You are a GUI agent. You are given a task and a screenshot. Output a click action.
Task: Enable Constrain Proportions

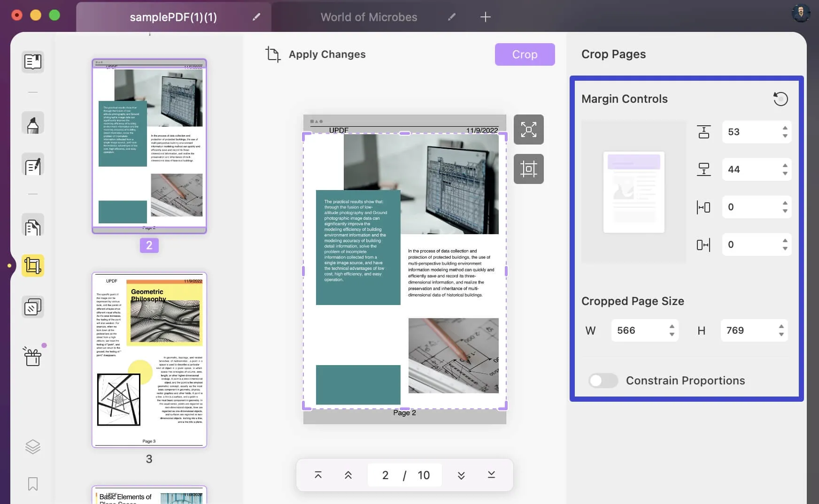603,381
